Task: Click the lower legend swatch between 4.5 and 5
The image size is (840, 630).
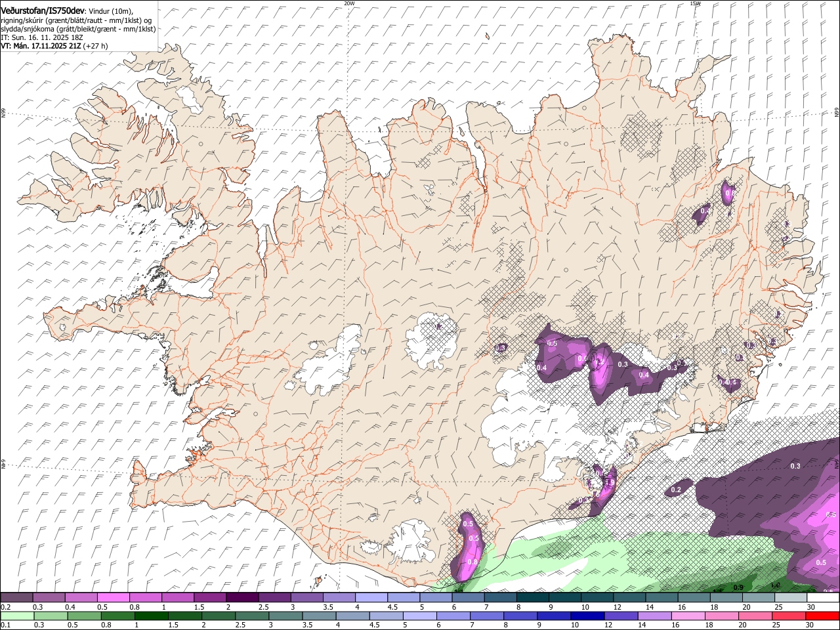Action: point(386,616)
